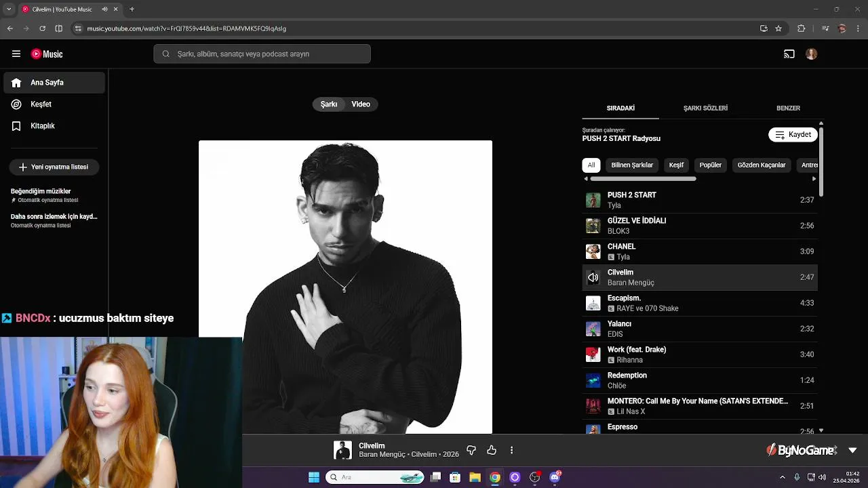Open Keşfet in the sidebar
The image size is (868, 488).
point(54,104)
